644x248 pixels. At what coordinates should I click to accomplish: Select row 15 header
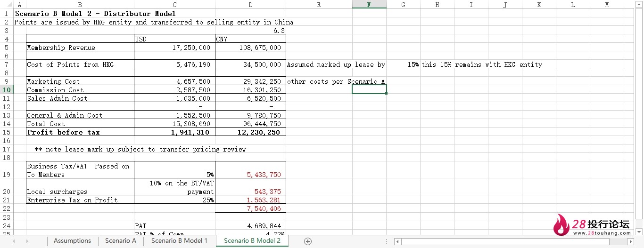[6, 132]
